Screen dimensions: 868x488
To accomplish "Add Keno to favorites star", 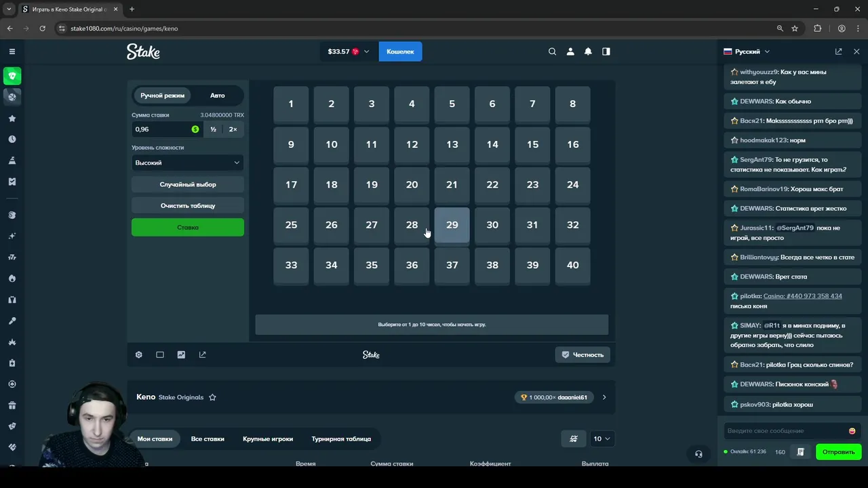I will tap(212, 397).
